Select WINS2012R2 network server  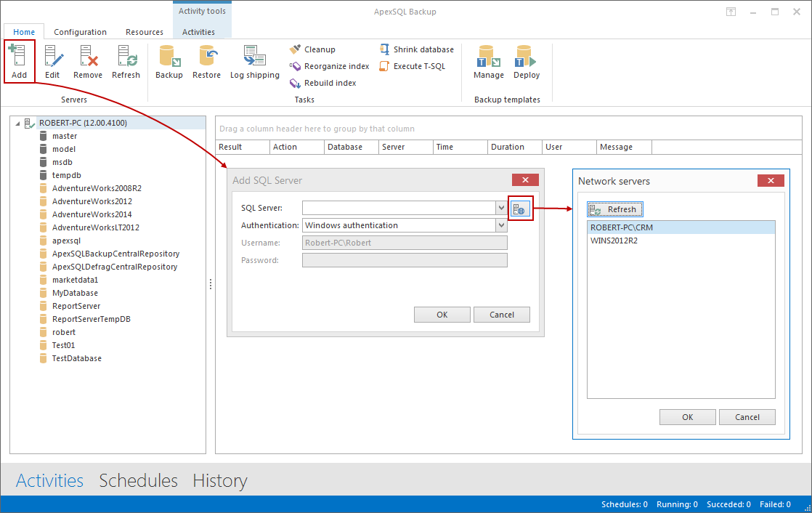click(681, 241)
